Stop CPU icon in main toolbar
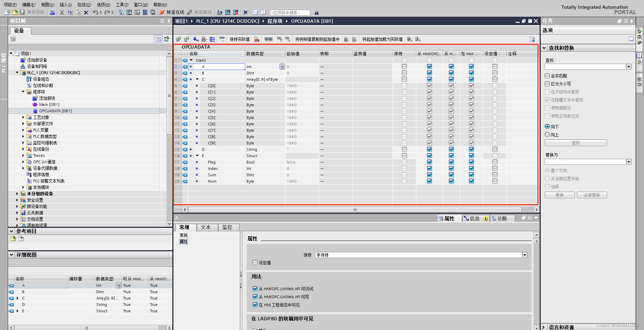Screen dimensions: 644x330 point(236,12)
